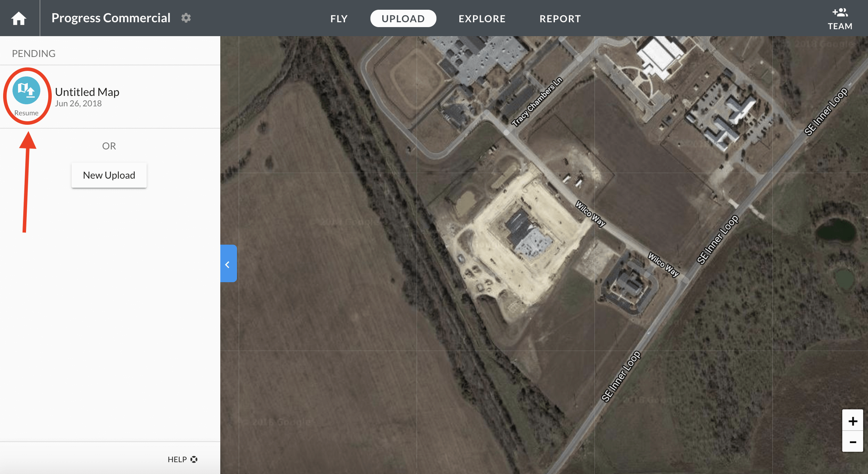Zoom in on the map
The height and width of the screenshot is (474, 868).
coord(852,421)
